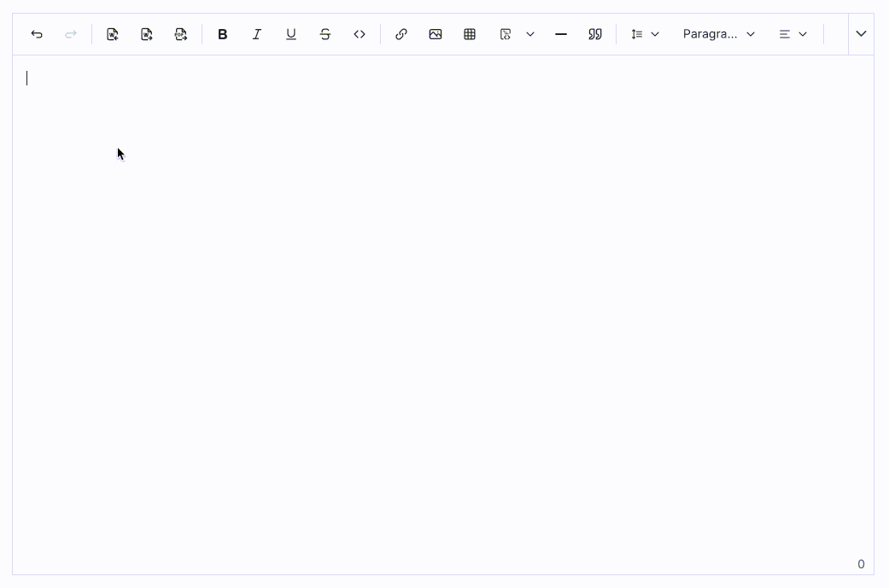Toggle strikethrough formatting
This screenshot has width=889, height=588.
[x=325, y=34]
